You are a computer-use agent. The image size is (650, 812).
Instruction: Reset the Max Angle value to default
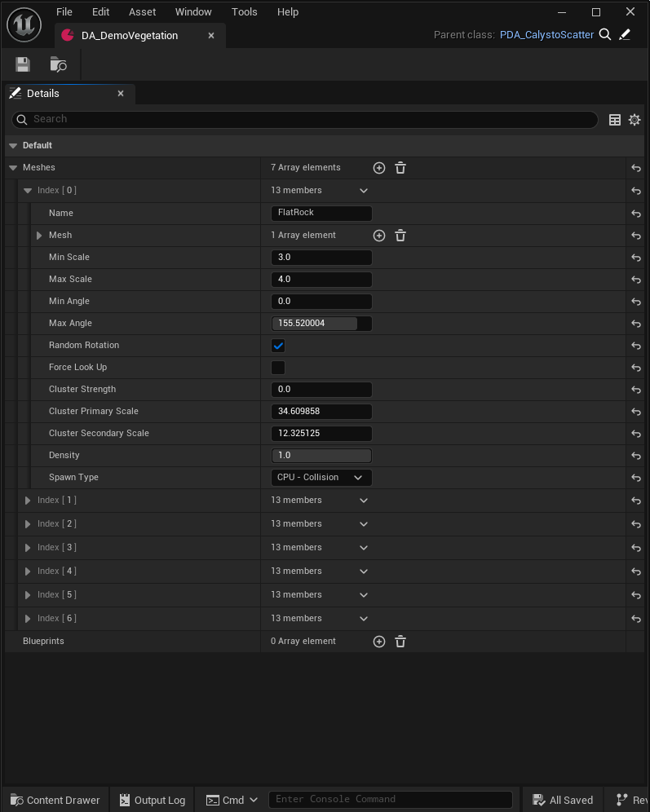[x=636, y=324]
